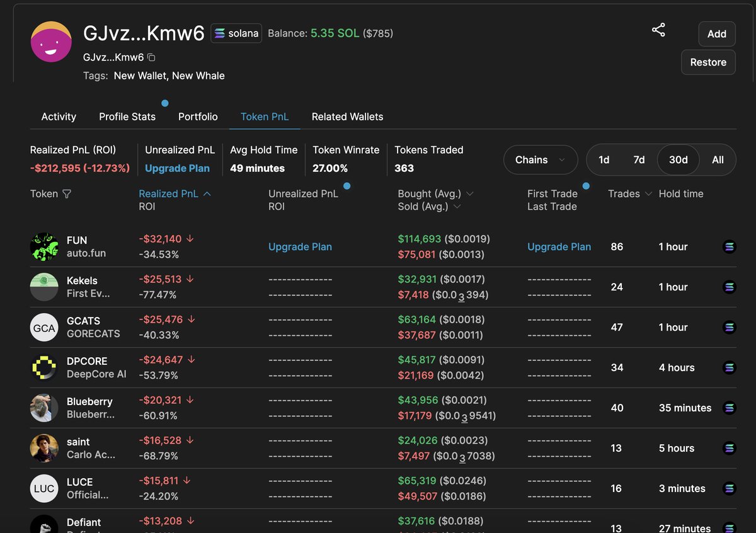Open the Token column filter icon
Screen dimensions: 756x533
66,194
